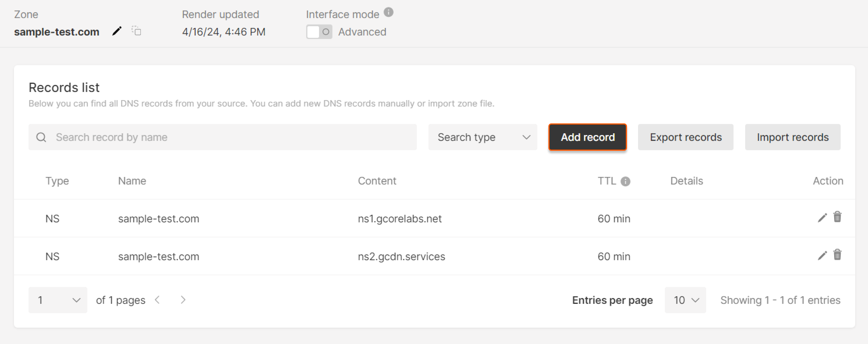Open the page number dropdown

pos(58,300)
